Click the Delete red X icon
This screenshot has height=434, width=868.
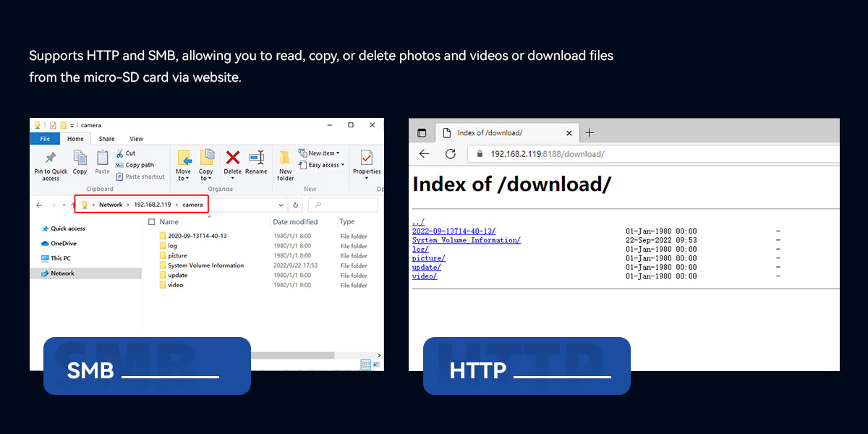tap(232, 158)
